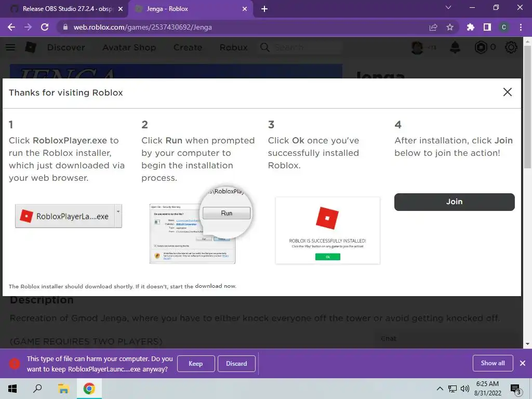Open Roblox settings gear
Image resolution: width=532 pixels, height=399 pixels.
[511, 47]
